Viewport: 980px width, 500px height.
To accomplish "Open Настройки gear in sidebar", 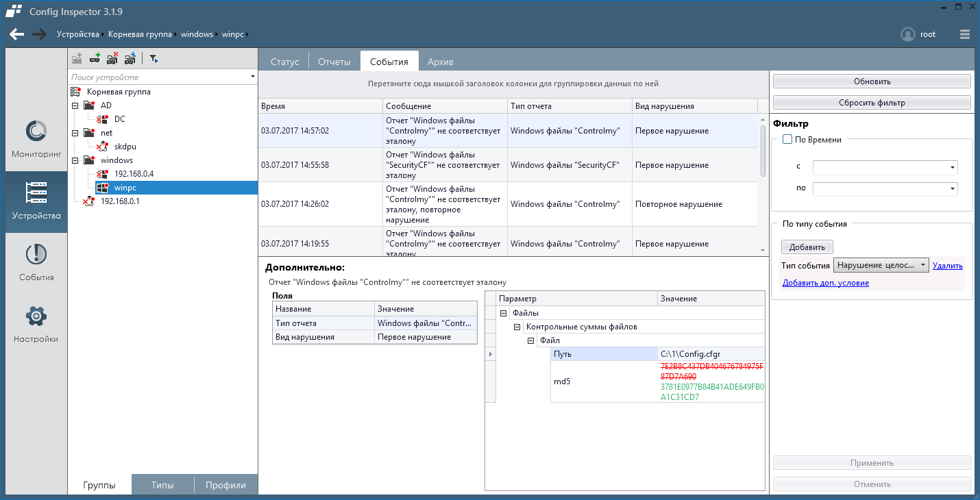I will (36, 325).
